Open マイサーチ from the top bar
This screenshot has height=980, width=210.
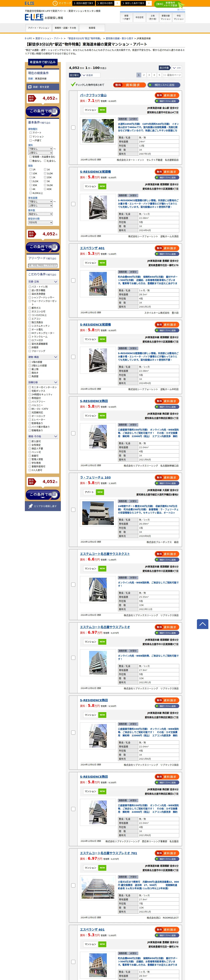(x=62, y=3)
